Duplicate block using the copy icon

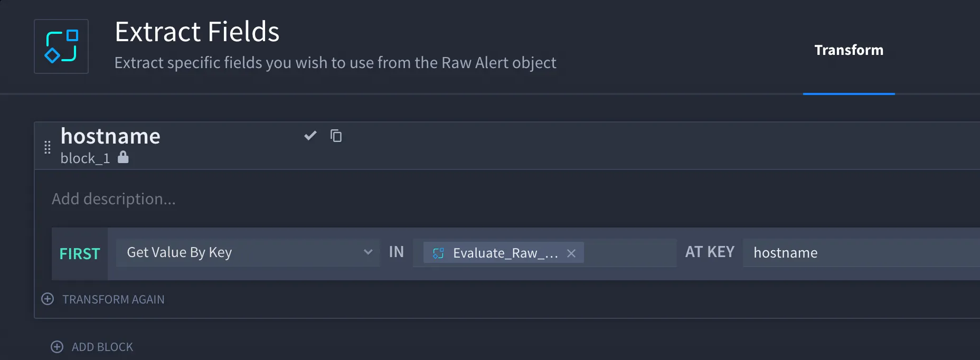pyautogui.click(x=336, y=136)
